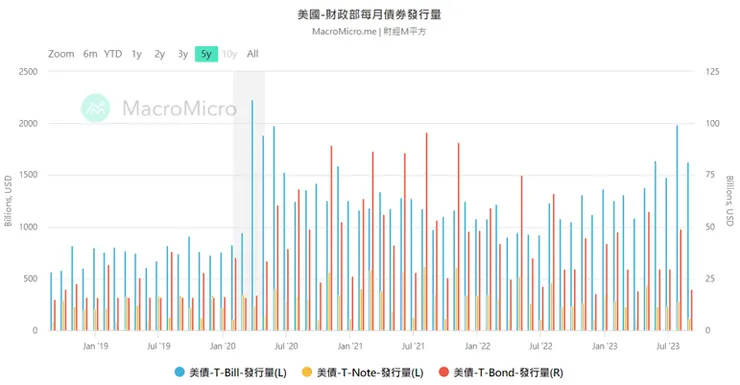740x385 pixels.
Task: Click the 500 left axis value
Action: 30,278
